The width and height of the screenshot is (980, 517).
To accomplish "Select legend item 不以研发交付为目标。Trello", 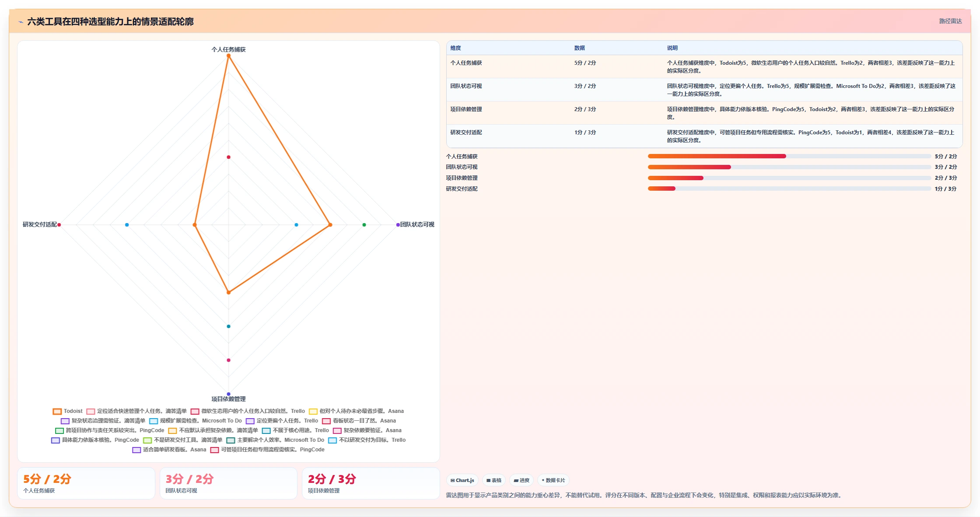I will click(x=367, y=440).
